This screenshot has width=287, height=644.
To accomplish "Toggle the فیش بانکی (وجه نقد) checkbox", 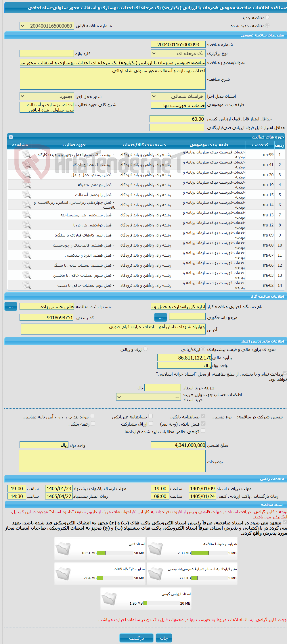I will pyautogui.click(x=203, y=423).
